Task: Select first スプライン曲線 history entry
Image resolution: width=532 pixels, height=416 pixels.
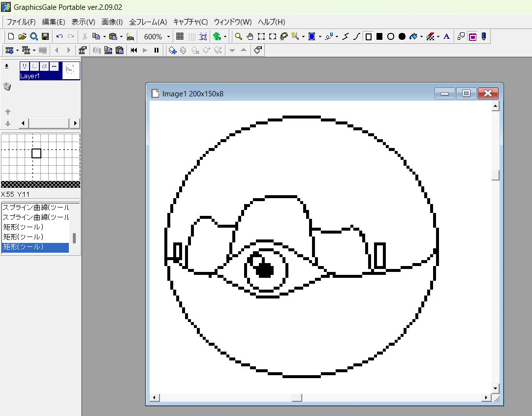Action: [x=36, y=208]
